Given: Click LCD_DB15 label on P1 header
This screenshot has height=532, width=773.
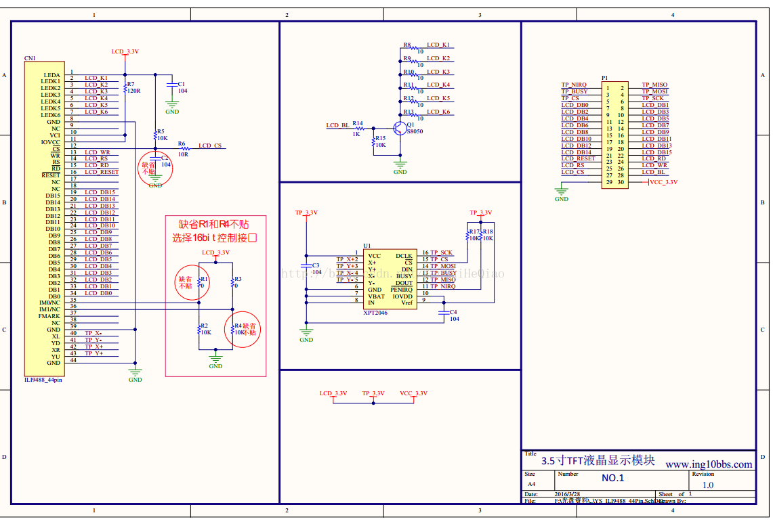Looking at the screenshot, I should [x=656, y=152].
